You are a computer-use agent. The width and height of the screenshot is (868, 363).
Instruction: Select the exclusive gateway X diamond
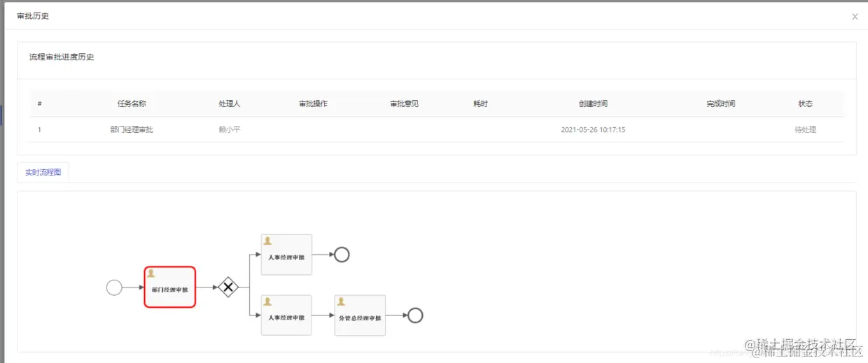tap(228, 287)
